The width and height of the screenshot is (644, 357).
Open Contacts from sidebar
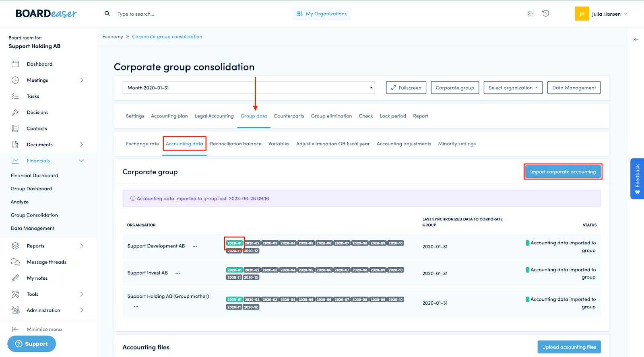point(37,128)
